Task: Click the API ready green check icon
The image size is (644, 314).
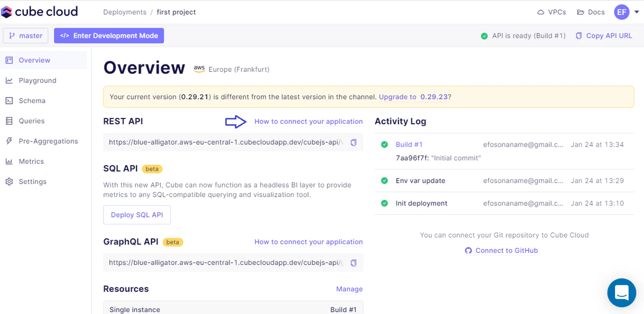Action: point(484,36)
